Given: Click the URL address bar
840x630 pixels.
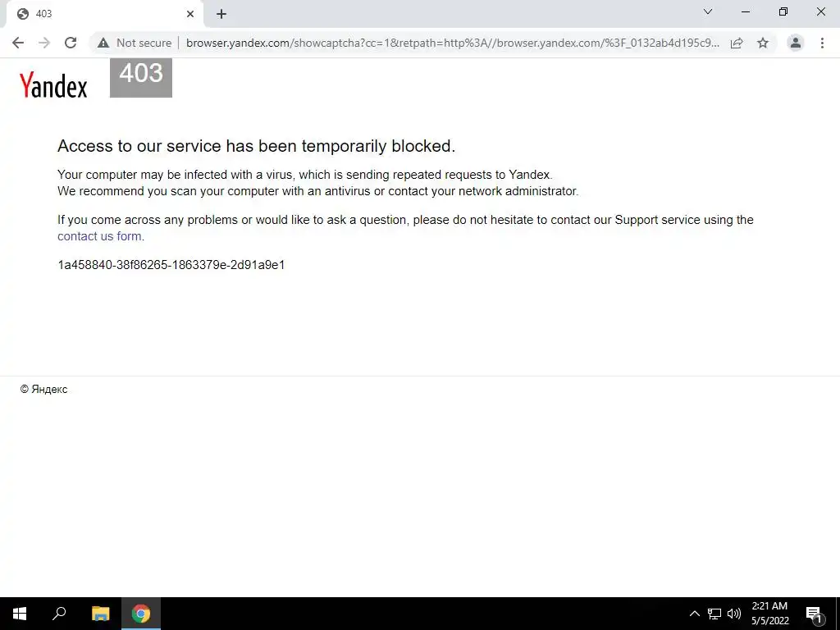Looking at the screenshot, I should [x=453, y=43].
